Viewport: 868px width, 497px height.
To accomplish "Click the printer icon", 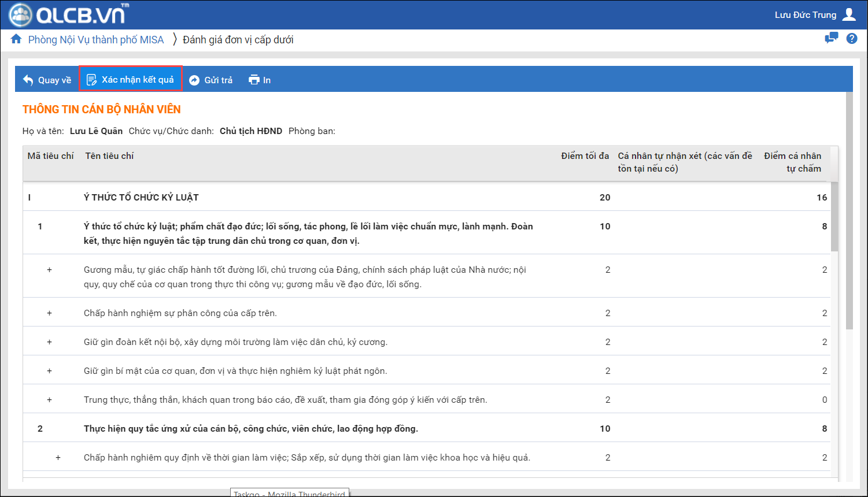I will click(254, 80).
